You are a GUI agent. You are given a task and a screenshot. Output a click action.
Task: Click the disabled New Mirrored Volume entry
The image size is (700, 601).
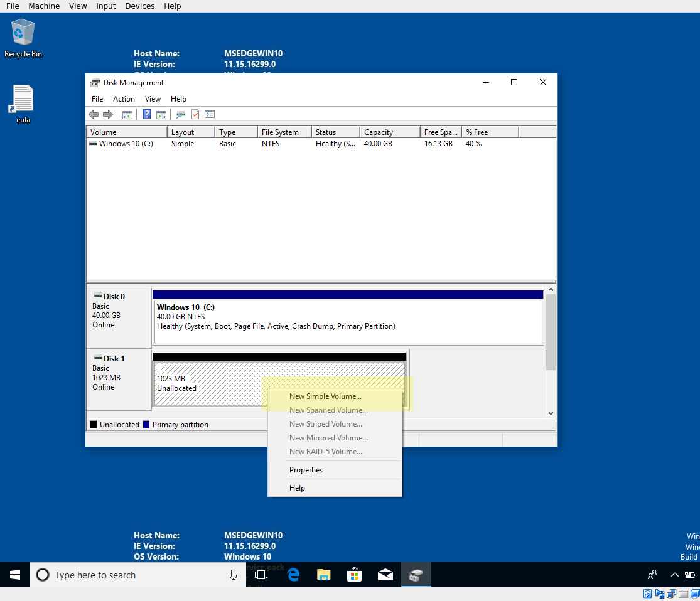pos(335,438)
